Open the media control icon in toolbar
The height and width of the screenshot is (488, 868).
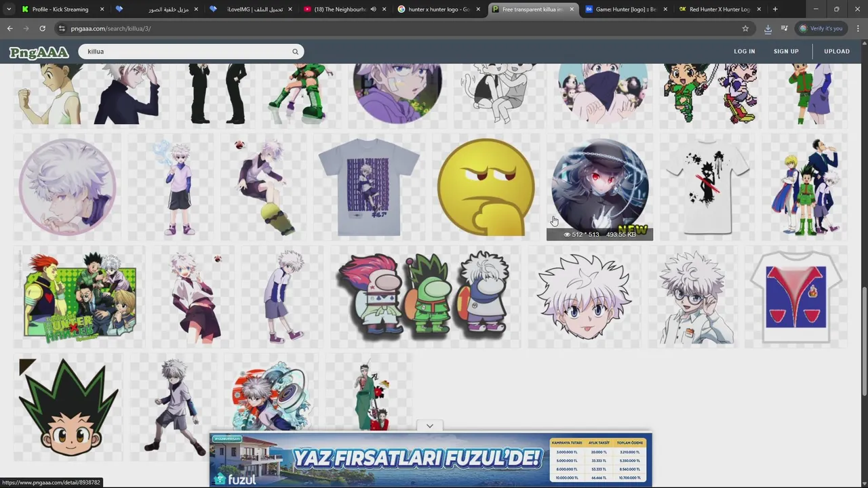click(x=785, y=28)
